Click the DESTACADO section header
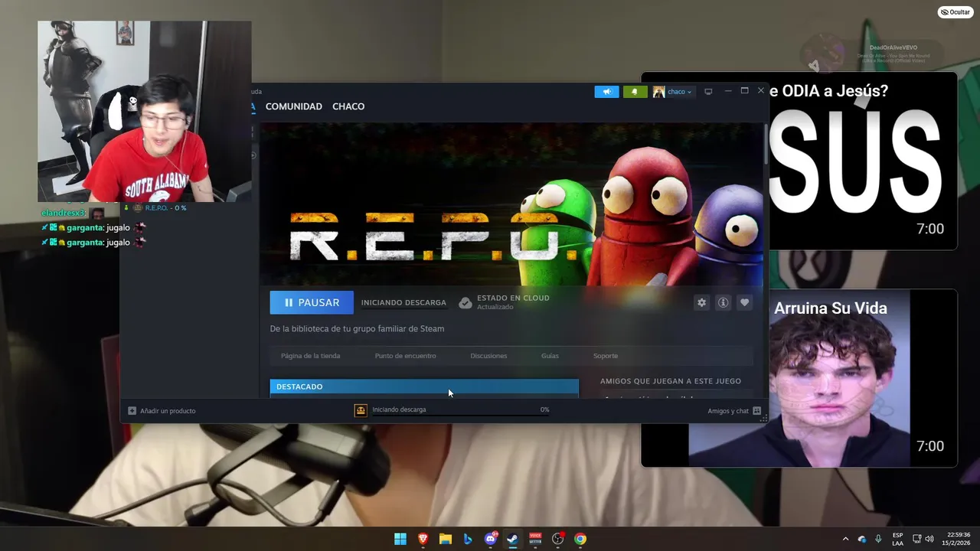The width and height of the screenshot is (980, 551). (x=424, y=386)
